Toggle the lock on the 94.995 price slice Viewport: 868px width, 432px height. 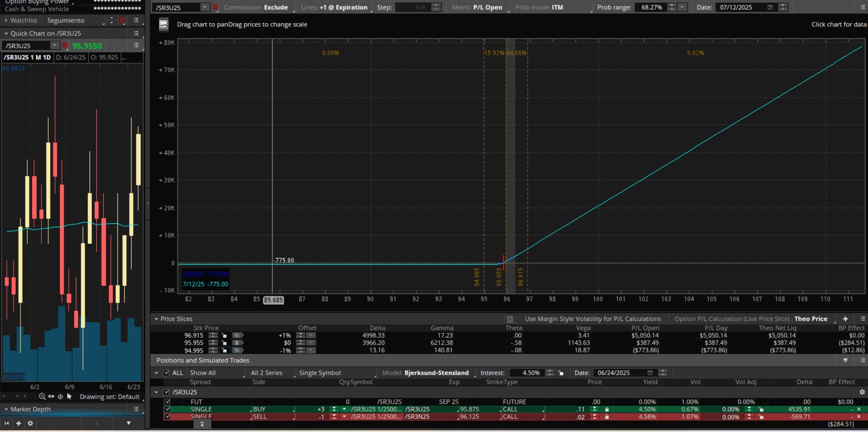[x=224, y=350]
